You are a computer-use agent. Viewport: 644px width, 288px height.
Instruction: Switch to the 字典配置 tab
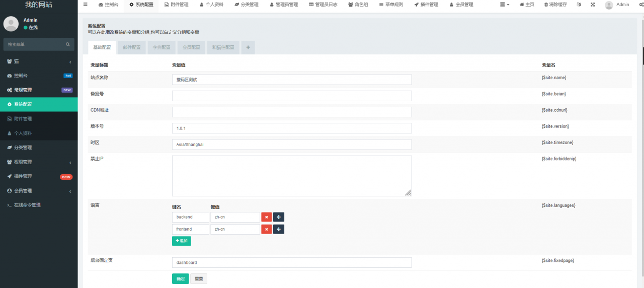tap(162, 48)
